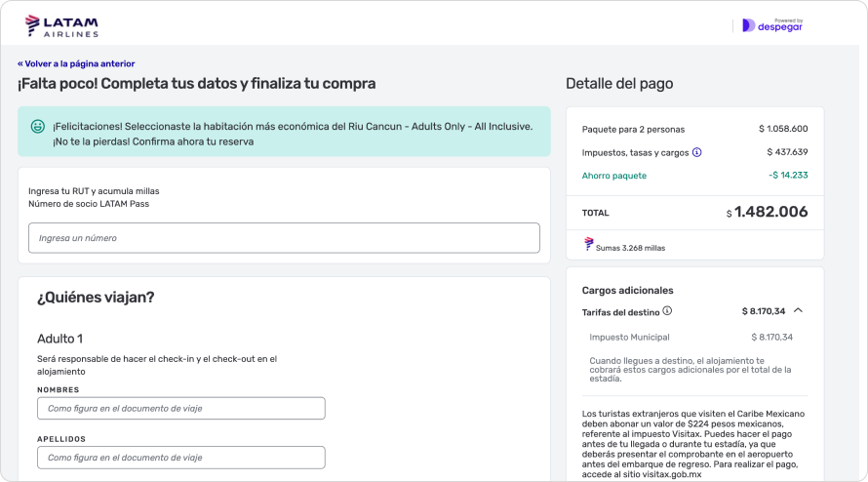Click the total amount $1.482.006
Image resolution: width=868 pixels, height=482 pixels.
pos(769,212)
